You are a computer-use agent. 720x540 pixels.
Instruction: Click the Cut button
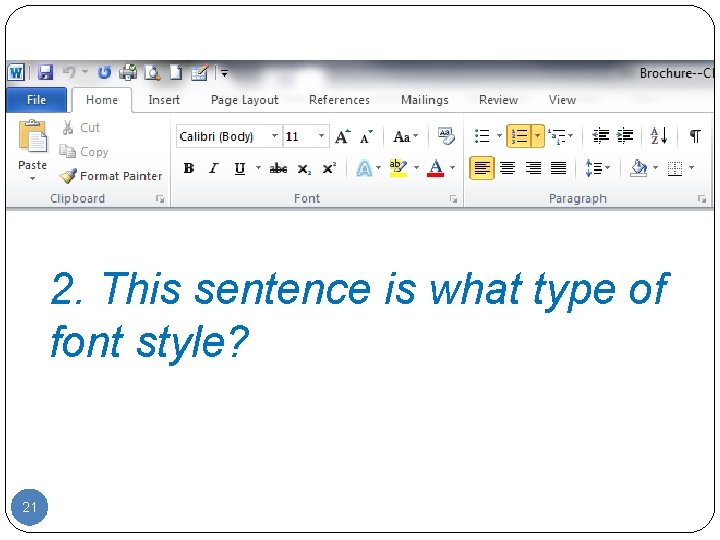81,128
